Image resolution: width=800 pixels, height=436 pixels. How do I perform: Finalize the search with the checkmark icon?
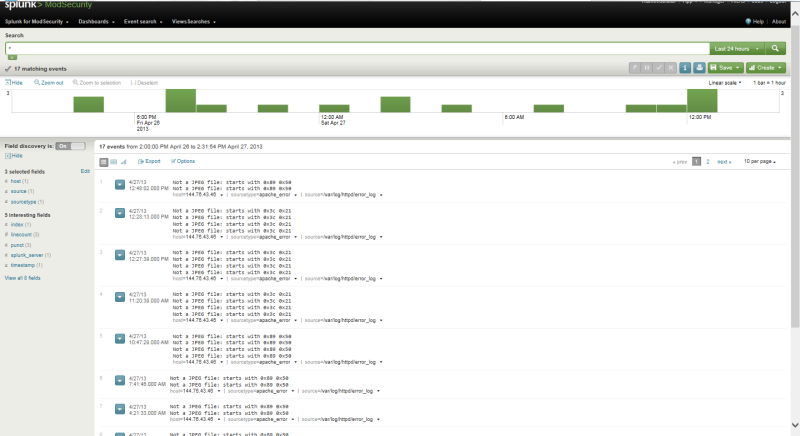pyautogui.click(x=659, y=68)
